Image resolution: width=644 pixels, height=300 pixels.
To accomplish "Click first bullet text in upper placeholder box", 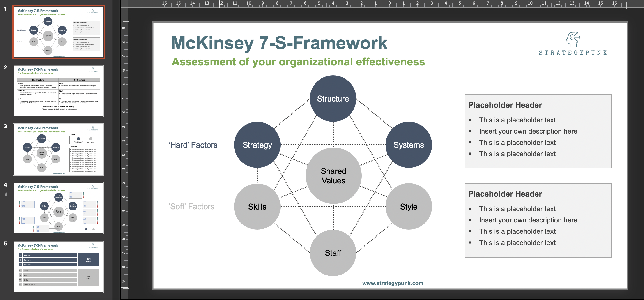I will (517, 120).
